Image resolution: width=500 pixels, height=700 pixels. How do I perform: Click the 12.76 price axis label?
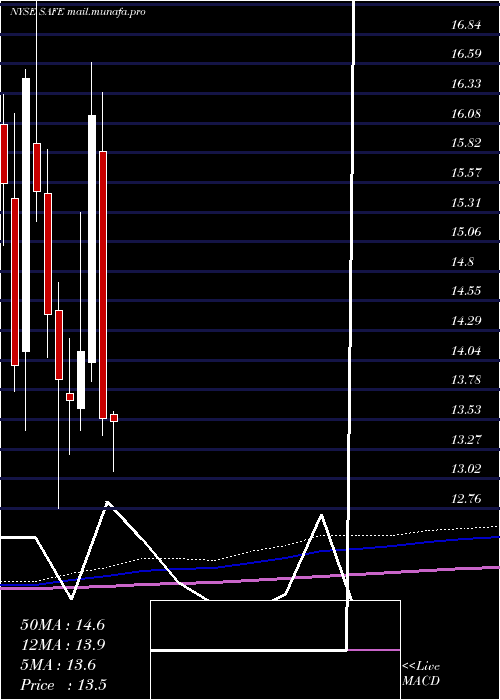466,499
